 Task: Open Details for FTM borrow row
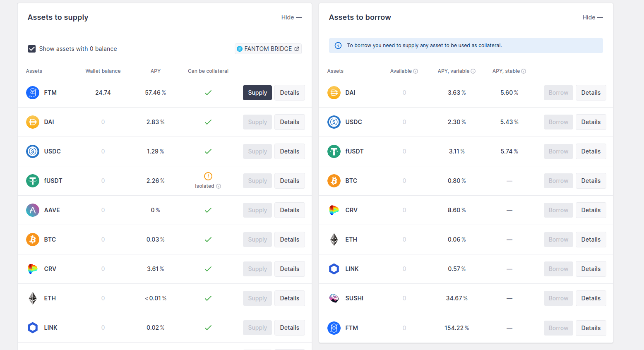(591, 328)
